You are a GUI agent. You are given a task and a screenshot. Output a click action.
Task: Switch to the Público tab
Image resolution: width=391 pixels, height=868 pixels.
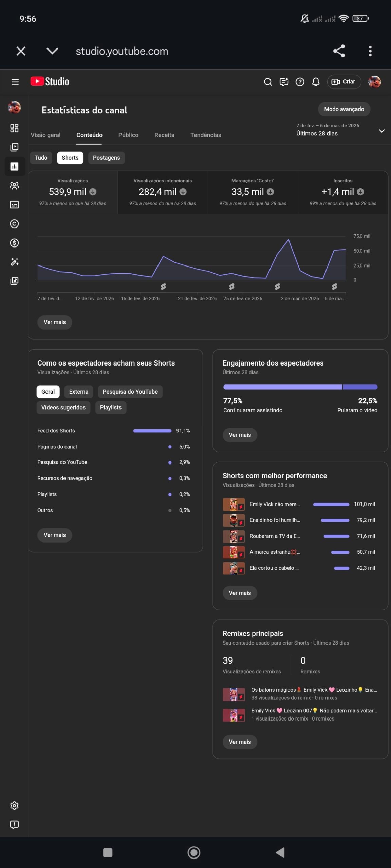(x=128, y=135)
